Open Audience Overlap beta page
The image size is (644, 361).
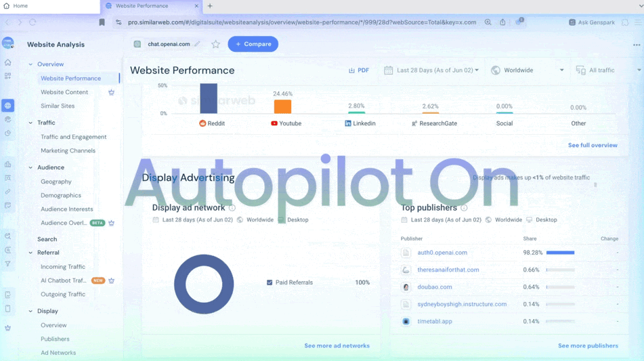(x=64, y=223)
